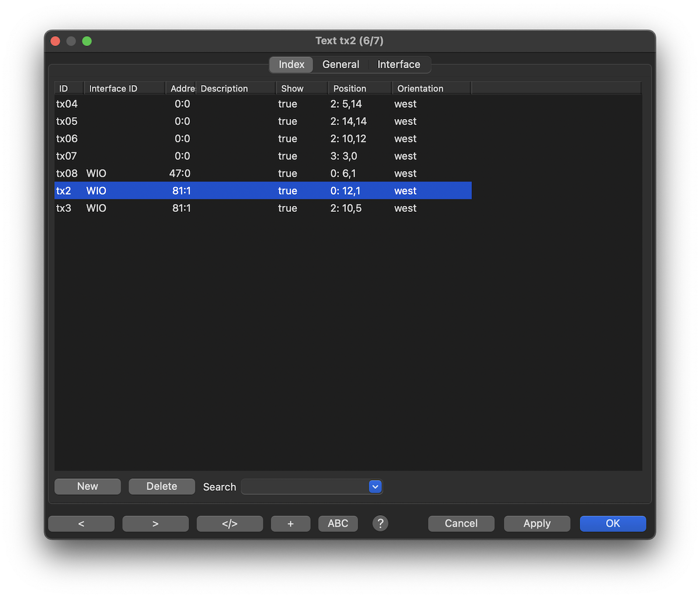
Task: Switch to the Interface tab
Action: pos(398,64)
